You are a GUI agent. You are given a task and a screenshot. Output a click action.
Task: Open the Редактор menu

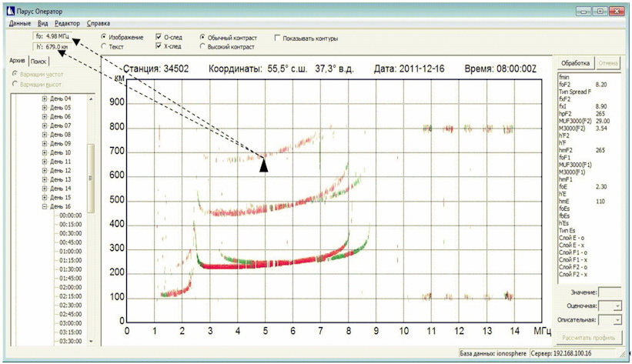click(x=67, y=23)
